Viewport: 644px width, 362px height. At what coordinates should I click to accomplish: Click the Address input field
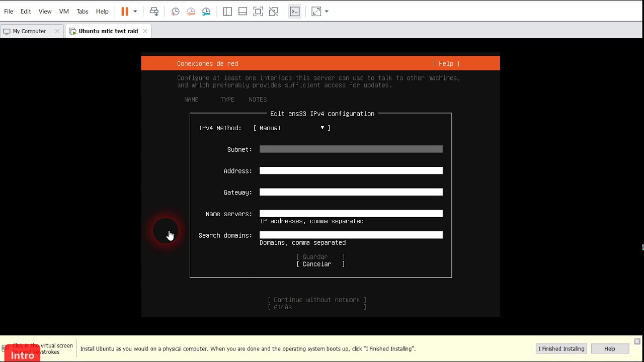351,171
